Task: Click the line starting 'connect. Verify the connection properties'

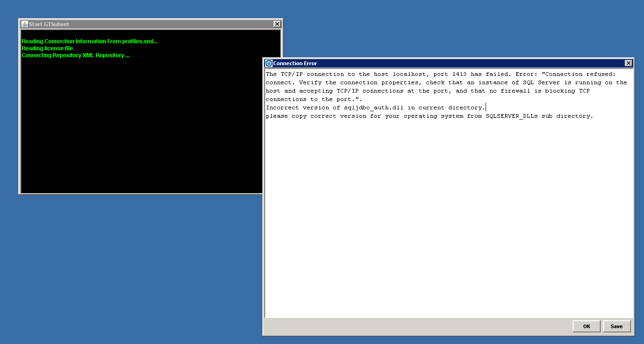Action: tap(446, 82)
